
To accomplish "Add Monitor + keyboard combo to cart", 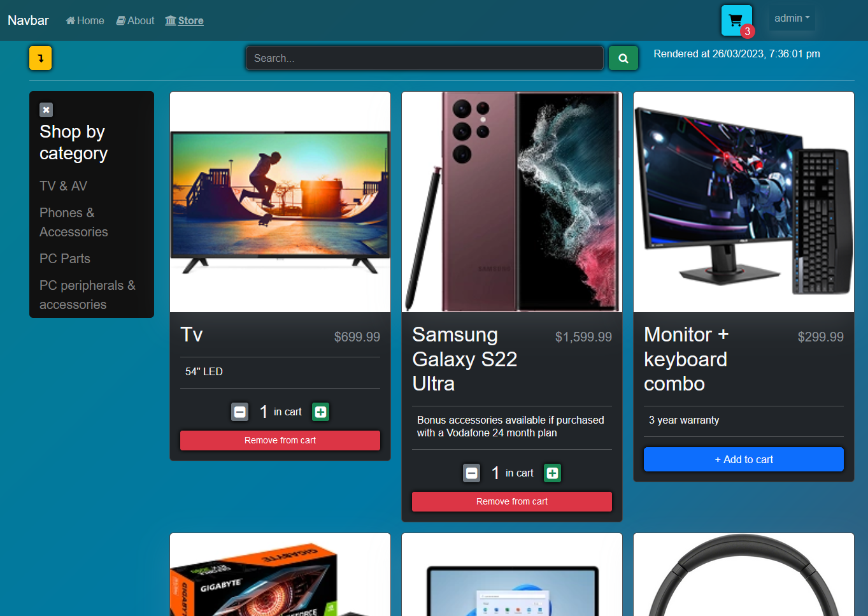I will [743, 459].
